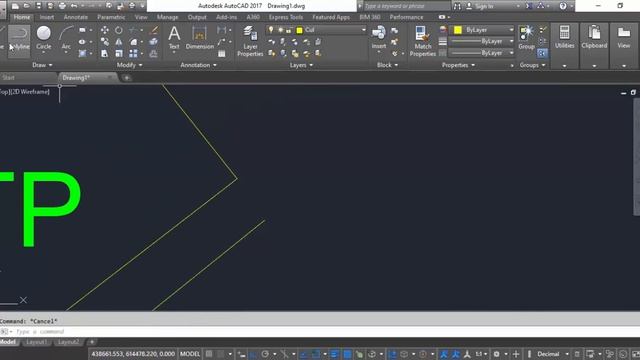Switch to the Insert ribbon tab

coord(47,17)
